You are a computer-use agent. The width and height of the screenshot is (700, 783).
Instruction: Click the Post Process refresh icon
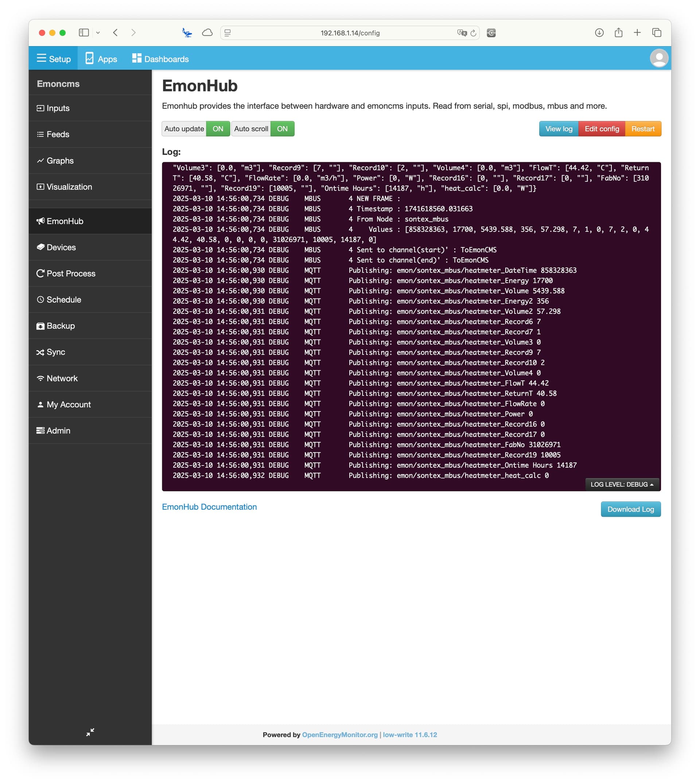pyautogui.click(x=40, y=273)
